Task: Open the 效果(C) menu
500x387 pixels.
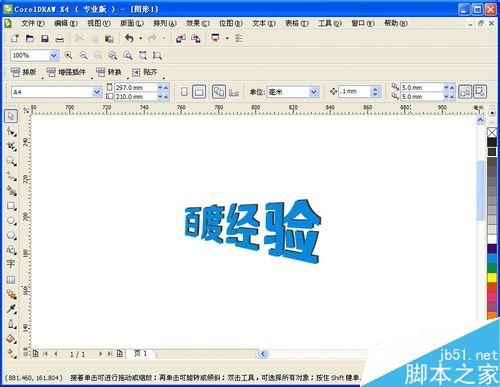Action: click(x=198, y=23)
